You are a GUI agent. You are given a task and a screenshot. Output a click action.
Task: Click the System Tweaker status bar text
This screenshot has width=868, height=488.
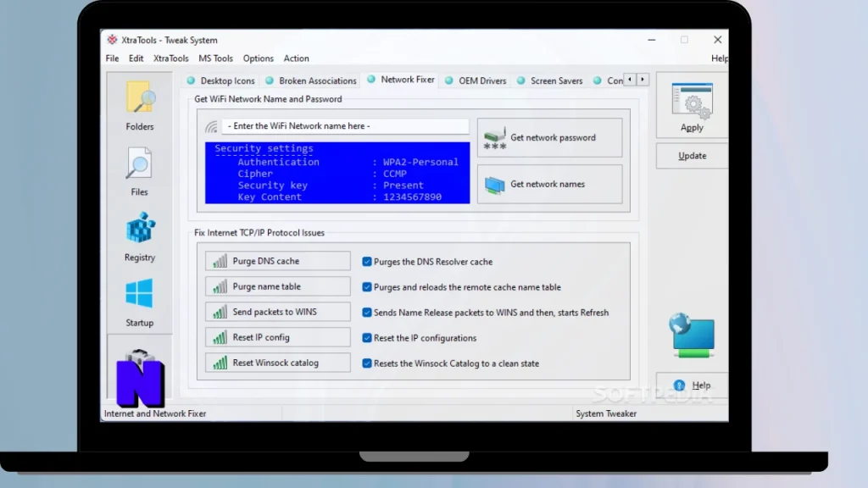point(606,413)
